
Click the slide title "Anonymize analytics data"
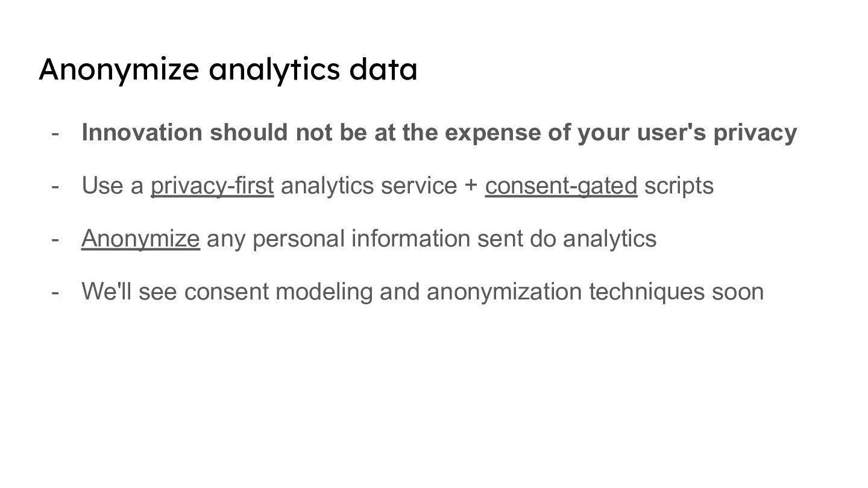pyautogui.click(x=228, y=69)
